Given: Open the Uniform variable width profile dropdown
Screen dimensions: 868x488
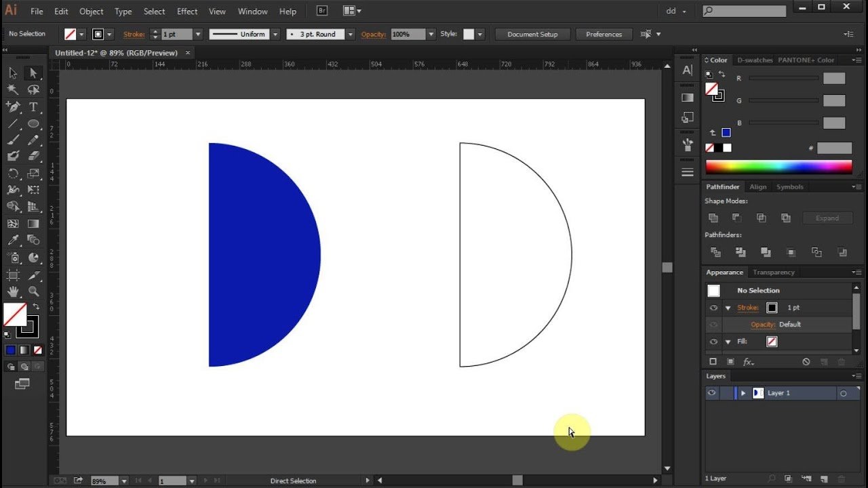Looking at the screenshot, I should 275,34.
